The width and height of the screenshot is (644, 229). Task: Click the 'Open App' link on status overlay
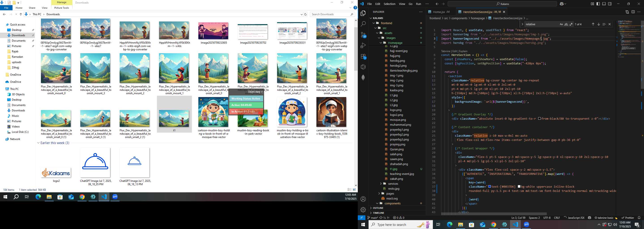[x=255, y=92]
